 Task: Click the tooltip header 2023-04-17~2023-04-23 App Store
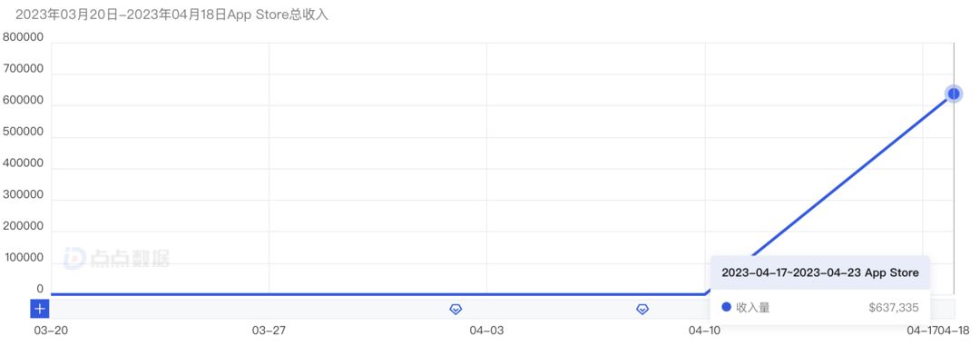[820, 272]
